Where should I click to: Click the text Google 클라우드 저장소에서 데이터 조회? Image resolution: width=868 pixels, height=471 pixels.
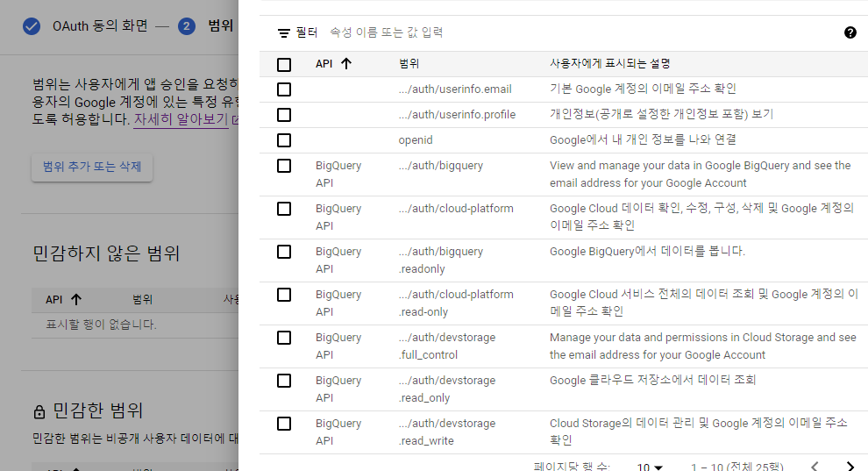click(652, 381)
